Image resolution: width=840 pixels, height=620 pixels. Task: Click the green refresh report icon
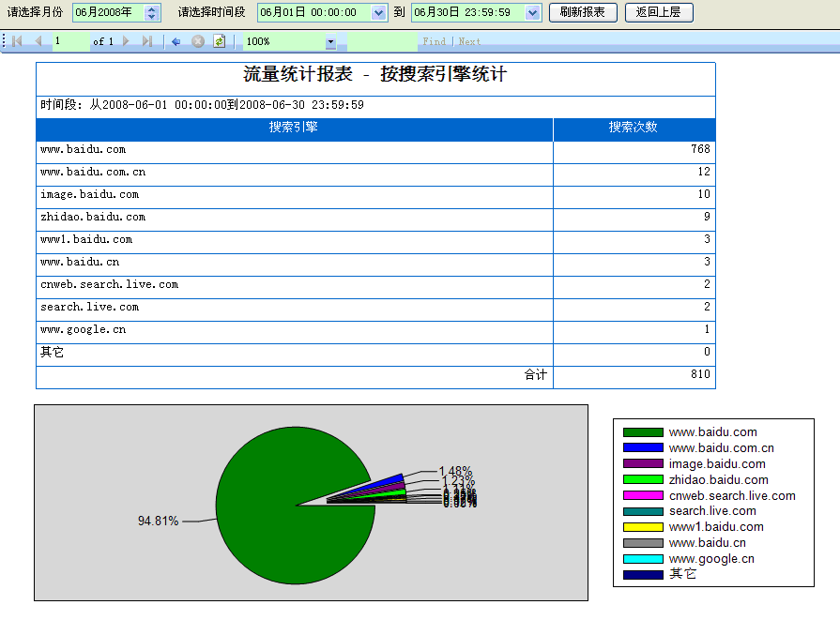point(219,41)
